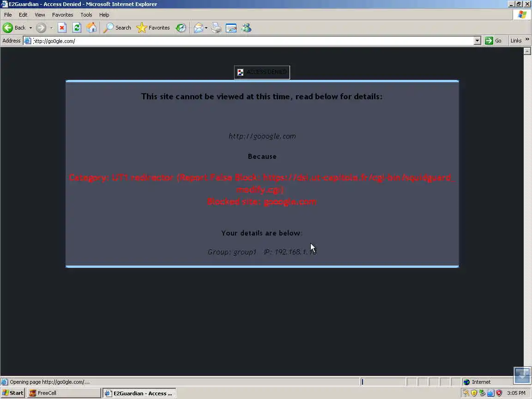
Task: Print the page with printer icon
Action: click(217, 28)
